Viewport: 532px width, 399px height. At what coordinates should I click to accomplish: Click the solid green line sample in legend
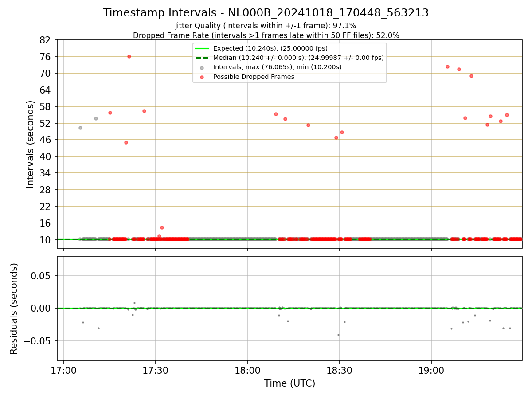pos(202,48)
